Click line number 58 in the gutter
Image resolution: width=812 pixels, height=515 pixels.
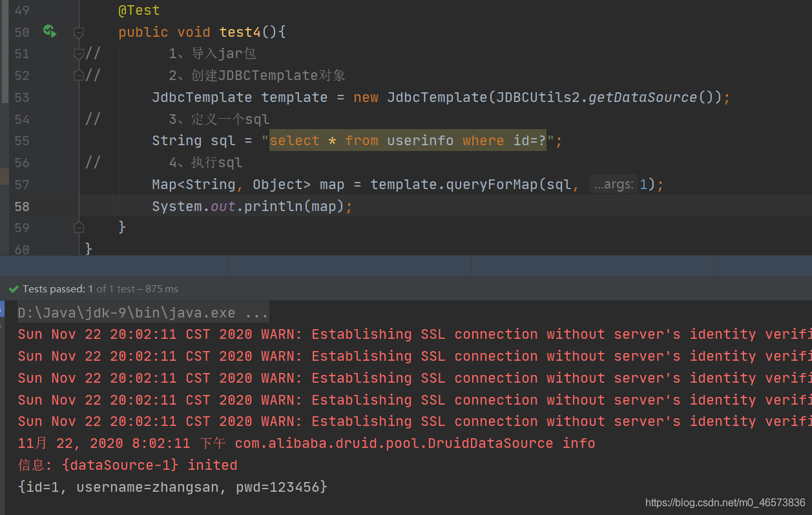coord(21,207)
